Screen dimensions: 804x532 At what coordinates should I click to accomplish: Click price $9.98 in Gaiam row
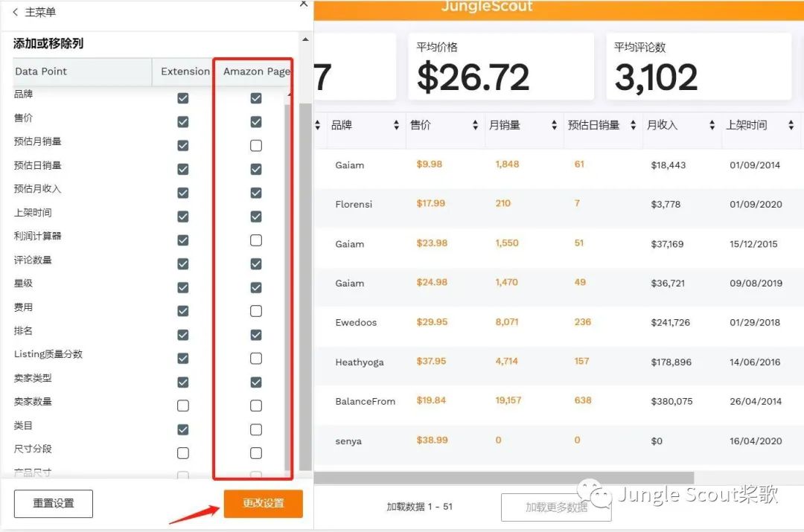click(x=430, y=164)
